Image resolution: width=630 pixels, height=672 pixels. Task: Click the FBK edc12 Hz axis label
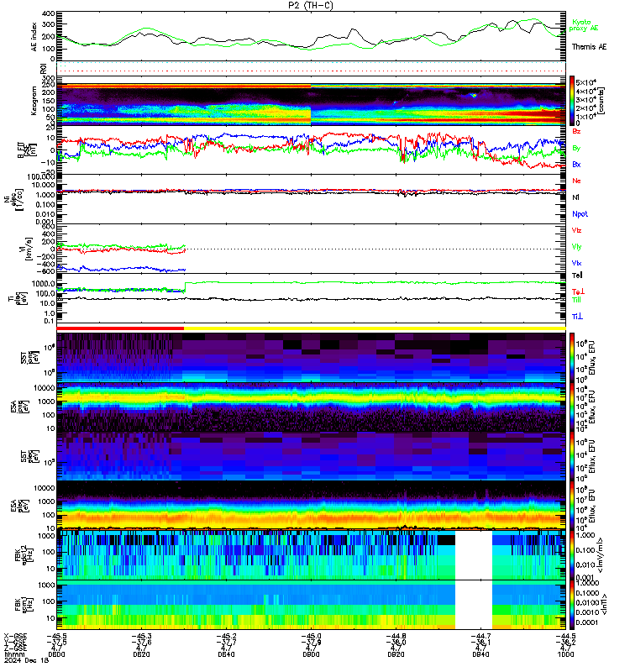tap(26, 555)
